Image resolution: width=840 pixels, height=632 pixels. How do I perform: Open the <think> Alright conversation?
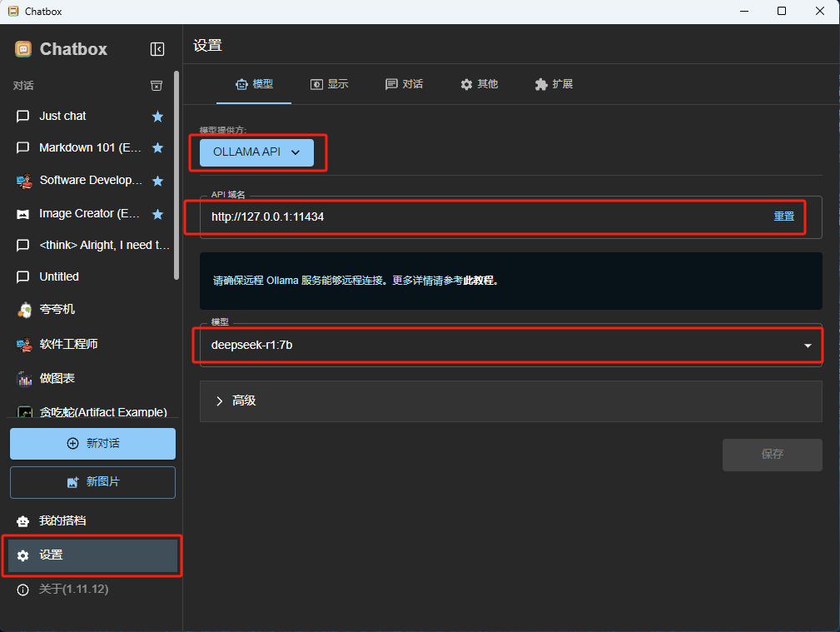[90, 246]
